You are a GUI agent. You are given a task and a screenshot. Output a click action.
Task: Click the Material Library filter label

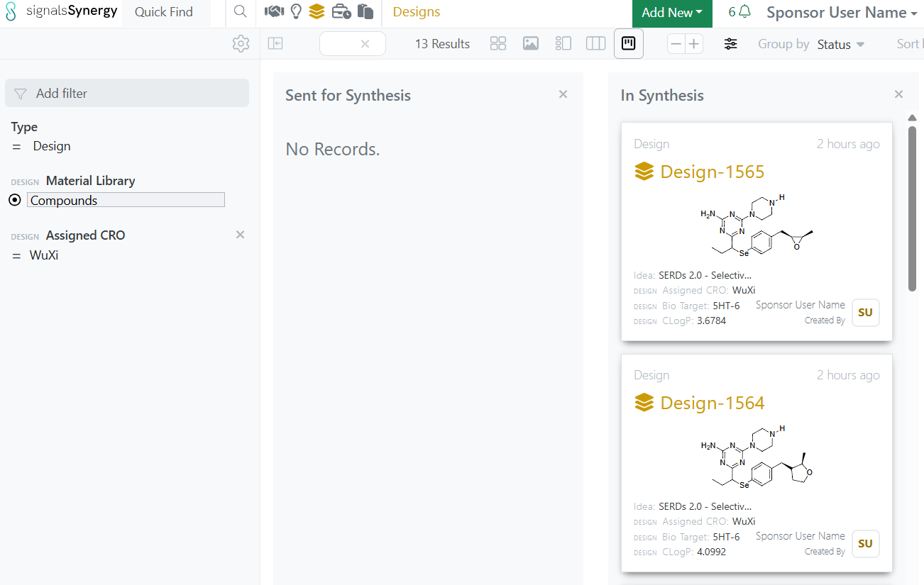click(x=90, y=181)
